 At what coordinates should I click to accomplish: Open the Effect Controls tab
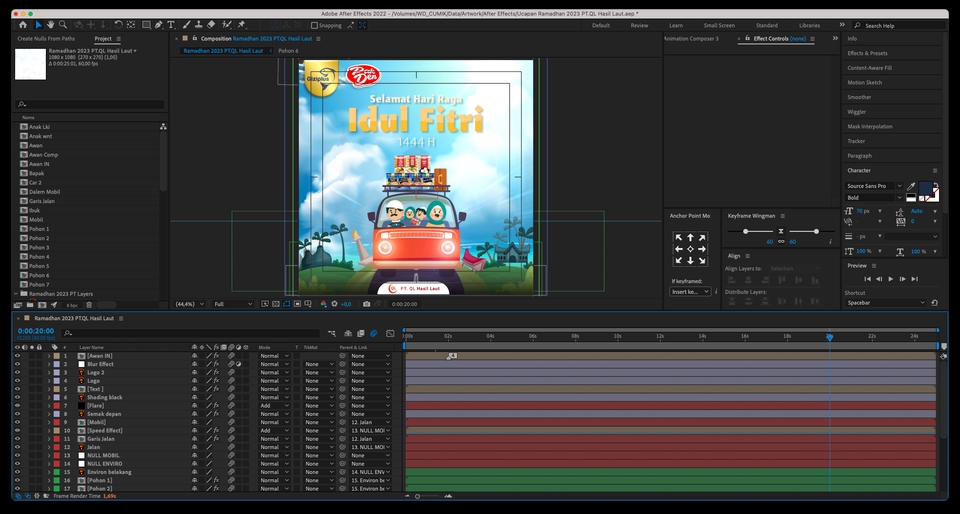point(779,39)
